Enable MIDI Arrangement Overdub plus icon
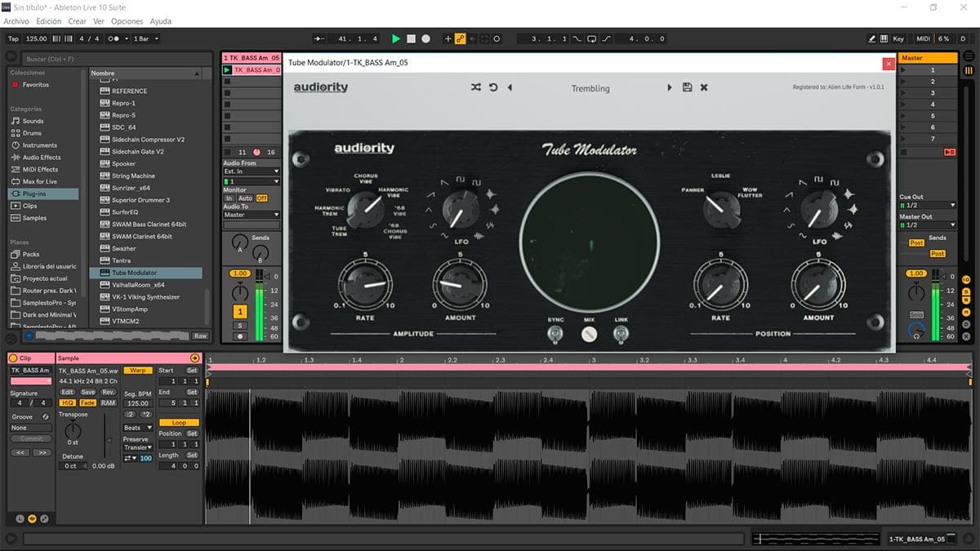The width and height of the screenshot is (980, 551). pos(448,38)
